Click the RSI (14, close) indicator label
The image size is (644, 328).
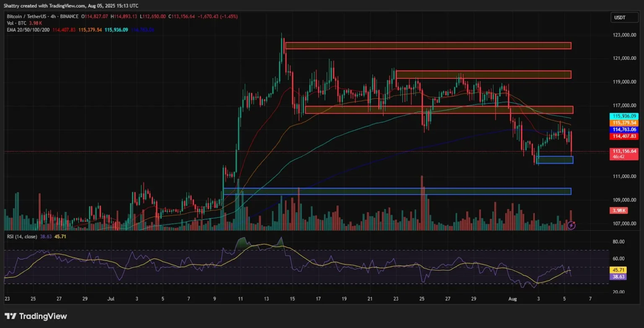click(x=22, y=237)
